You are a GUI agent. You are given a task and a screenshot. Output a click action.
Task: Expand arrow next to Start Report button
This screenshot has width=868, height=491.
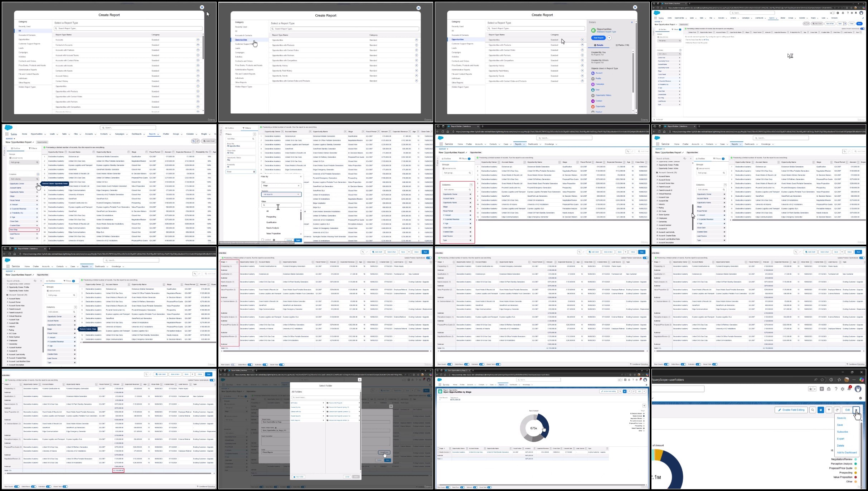[609, 38]
